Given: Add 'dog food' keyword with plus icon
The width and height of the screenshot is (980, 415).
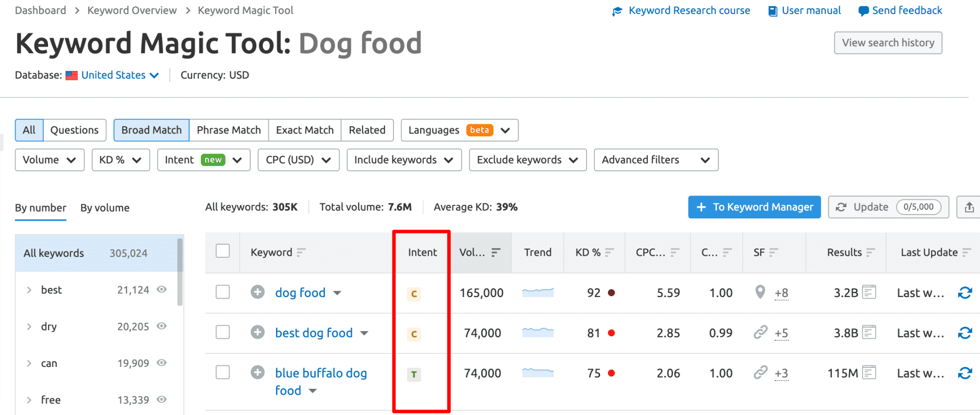Looking at the screenshot, I should pyautogui.click(x=258, y=292).
